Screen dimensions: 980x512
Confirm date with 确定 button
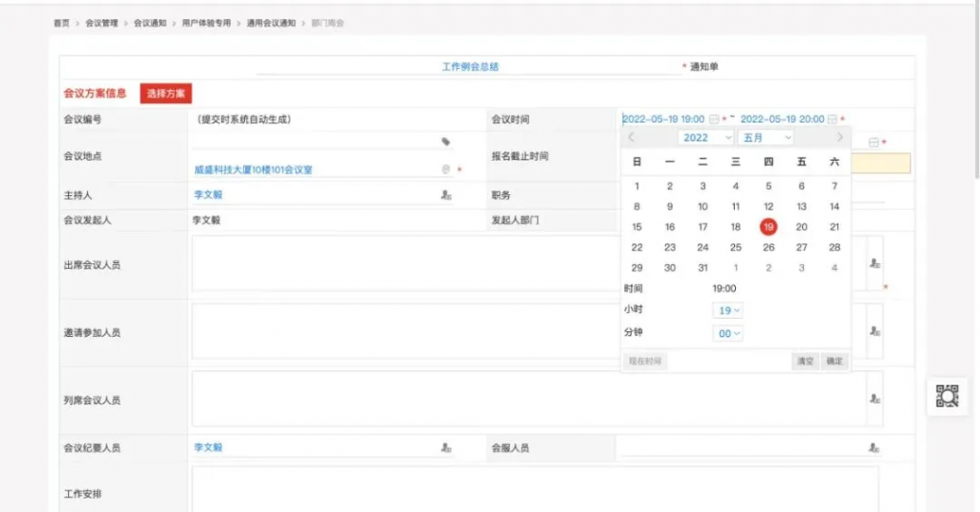point(835,361)
